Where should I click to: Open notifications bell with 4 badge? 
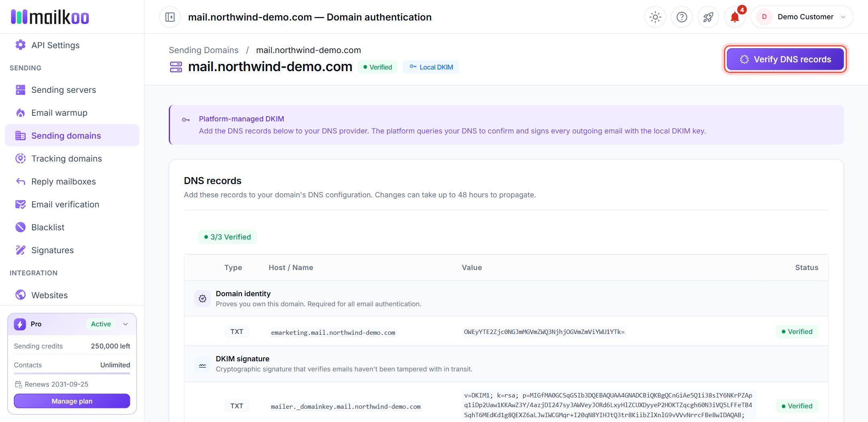point(735,17)
